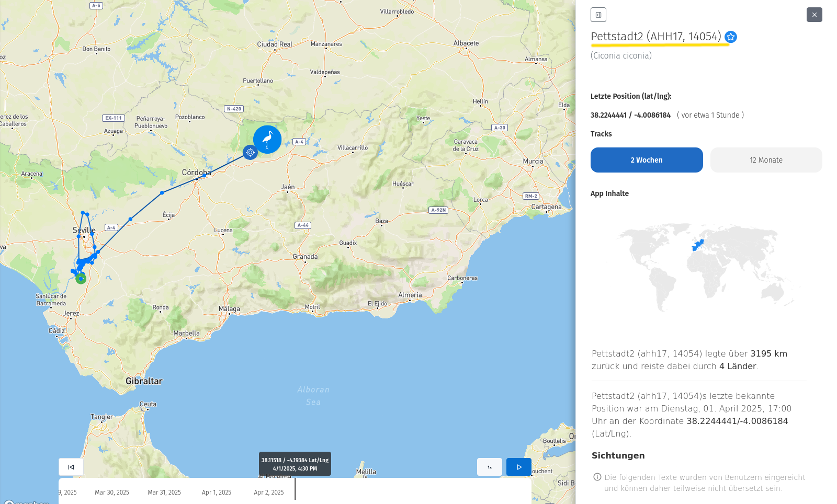
Task: Click the target location marker icon
Action: [x=250, y=152]
